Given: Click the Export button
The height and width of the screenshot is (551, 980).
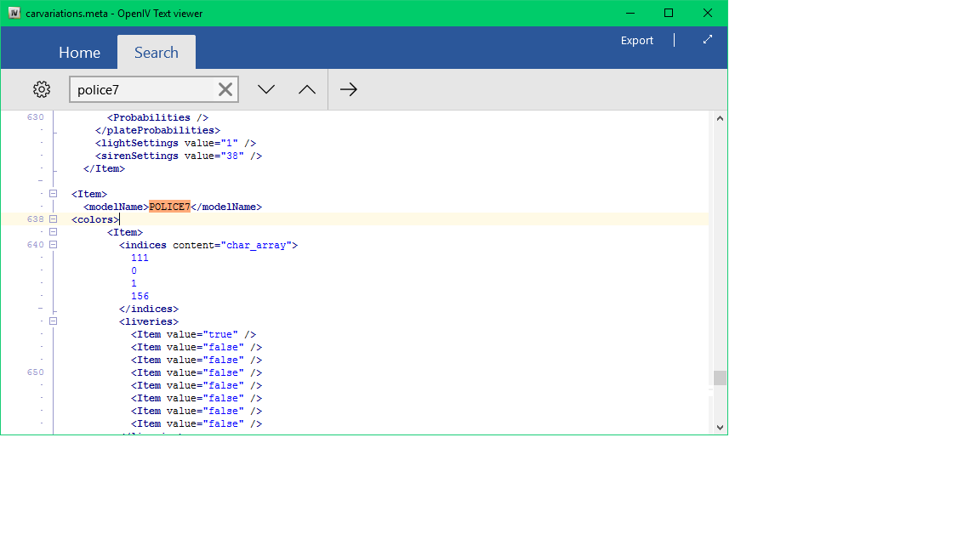Looking at the screenshot, I should coord(636,40).
